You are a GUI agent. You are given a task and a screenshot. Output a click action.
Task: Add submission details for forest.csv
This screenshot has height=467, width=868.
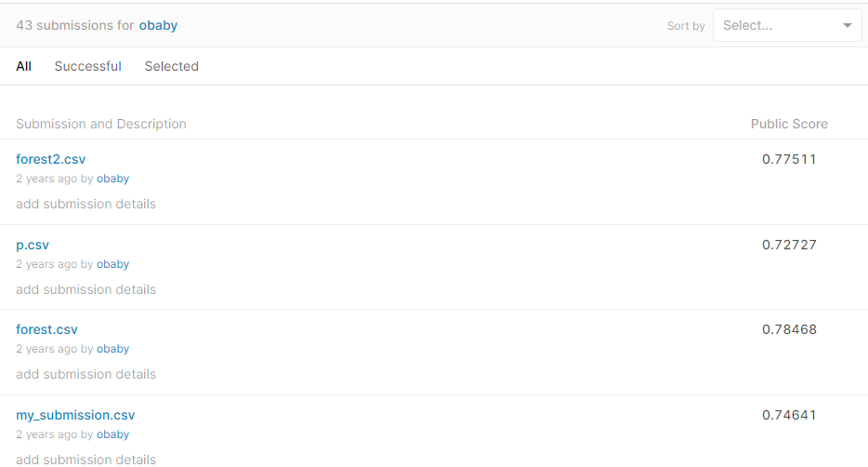[85, 374]
